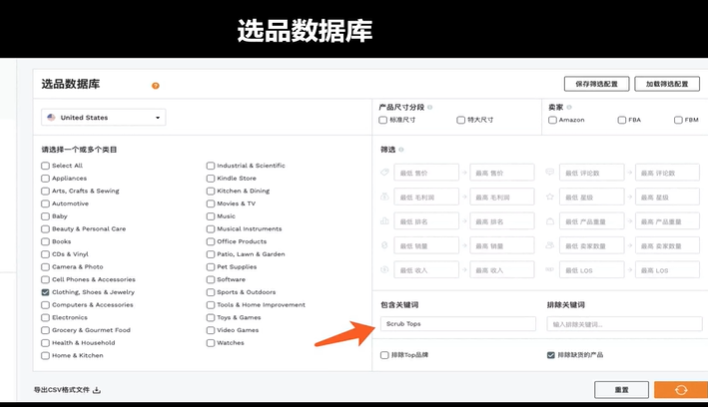Tick the Automotive category

(x=45, y=204)
